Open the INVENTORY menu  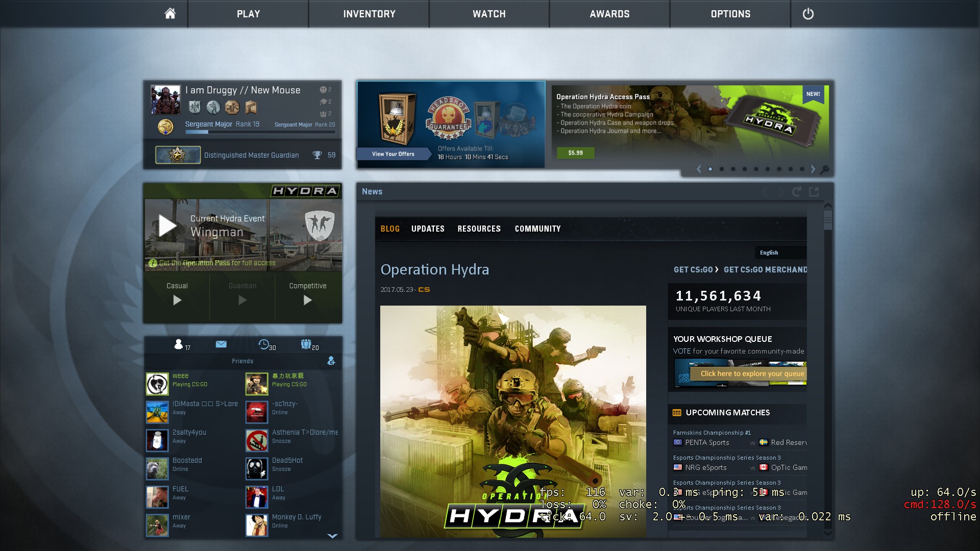coord(369,14)
